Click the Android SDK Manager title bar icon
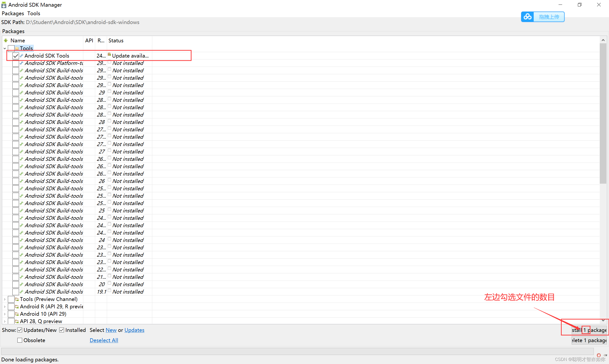This screenshot has height=364, width=609. tap(4, 5)
